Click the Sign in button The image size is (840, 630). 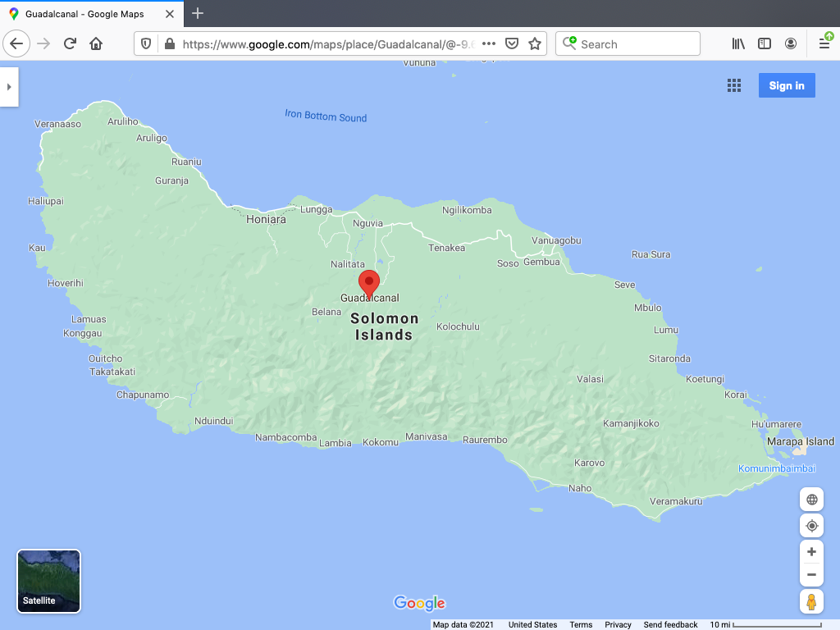click(787, 86)
